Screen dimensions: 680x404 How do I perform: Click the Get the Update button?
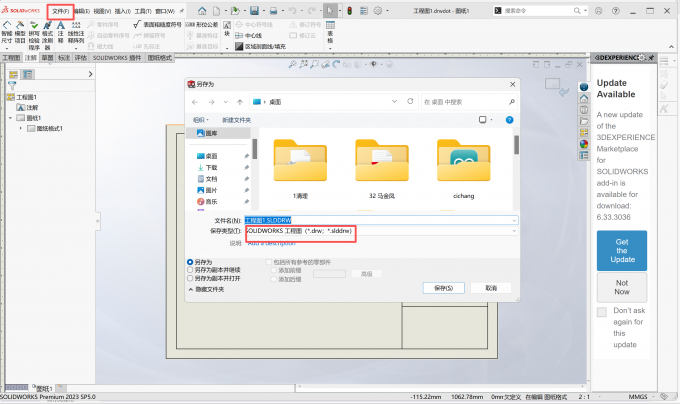(621, 250)
